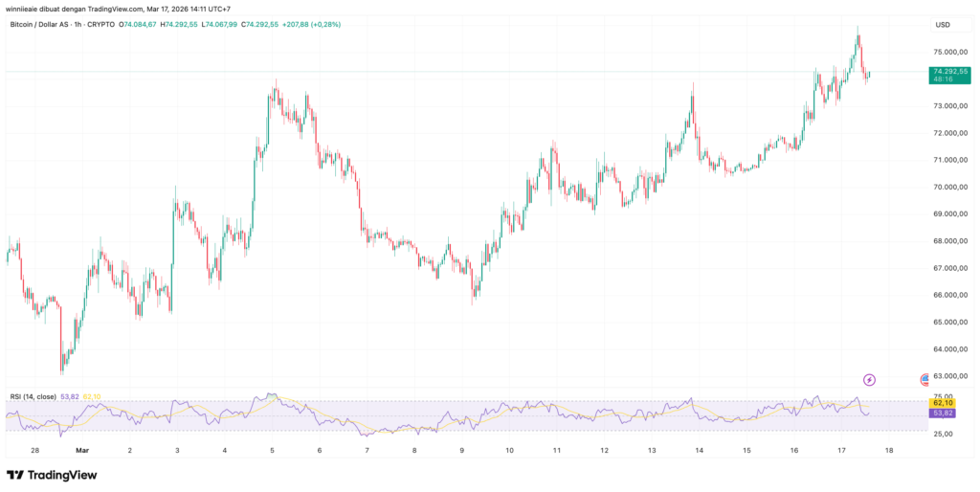
Task: Click the 70.000,00 price axis label
Action: [x=950, y=187]
